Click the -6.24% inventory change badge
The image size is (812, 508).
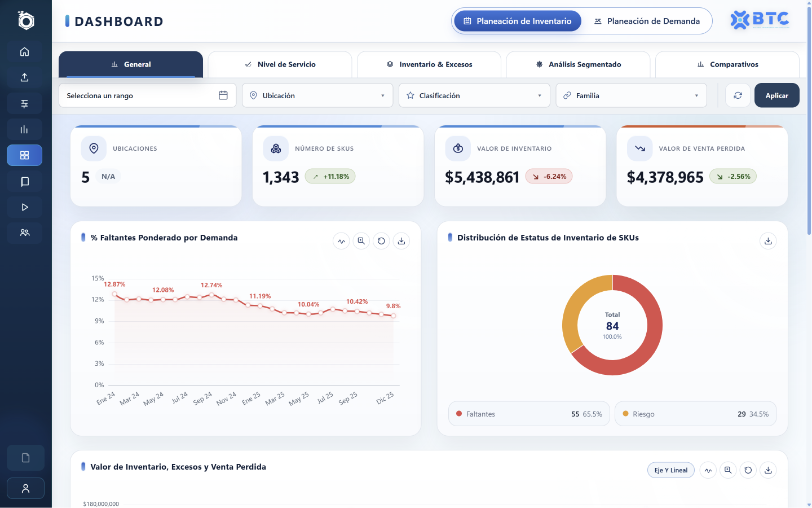pos(549,177)
